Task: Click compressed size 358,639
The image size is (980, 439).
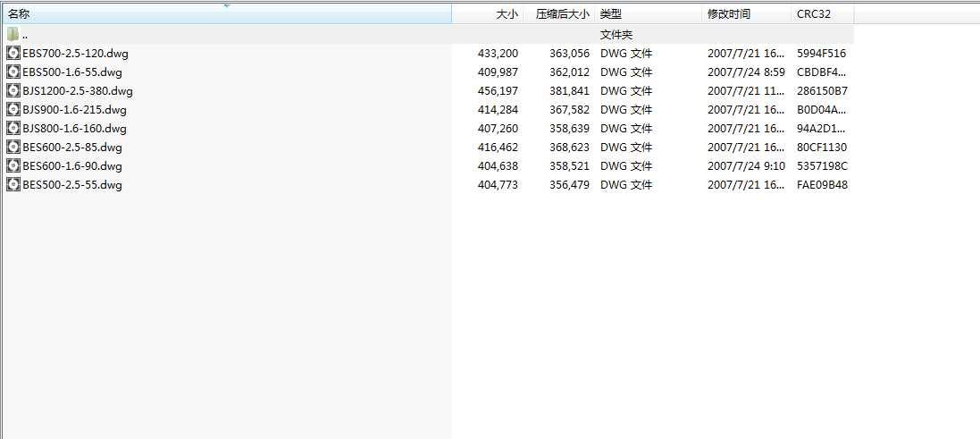Action: click(569, 128)
